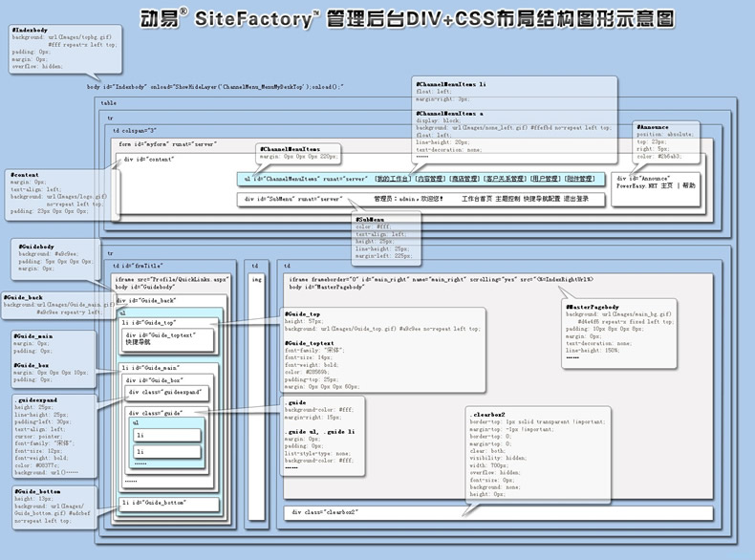Select the li id="Guide_bottom" box

coord(169,504)
